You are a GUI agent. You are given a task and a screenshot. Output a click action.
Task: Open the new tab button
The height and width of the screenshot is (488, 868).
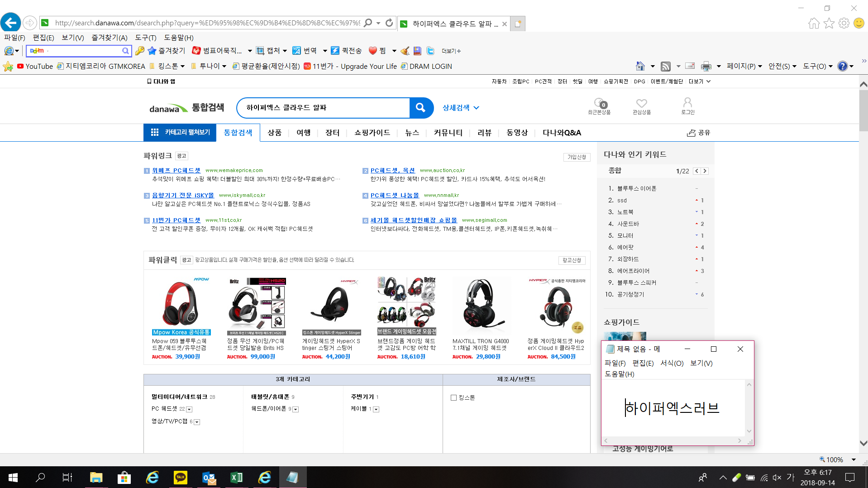click(x=518, y=24)
